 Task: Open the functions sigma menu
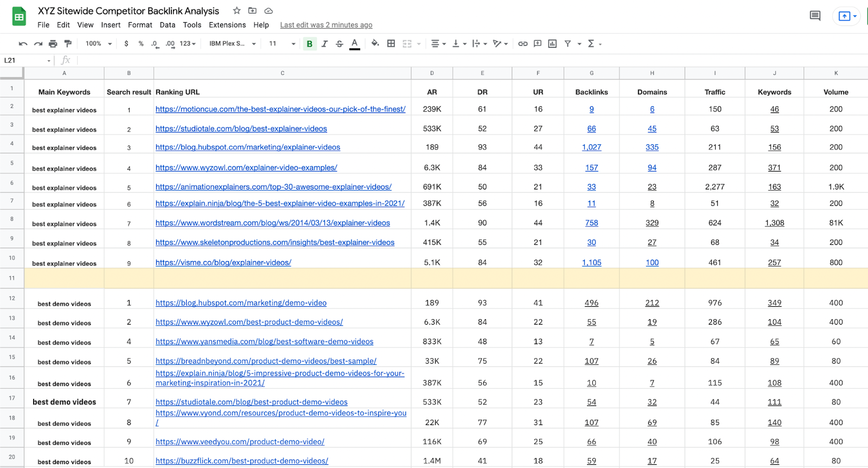tap(594, 43)
